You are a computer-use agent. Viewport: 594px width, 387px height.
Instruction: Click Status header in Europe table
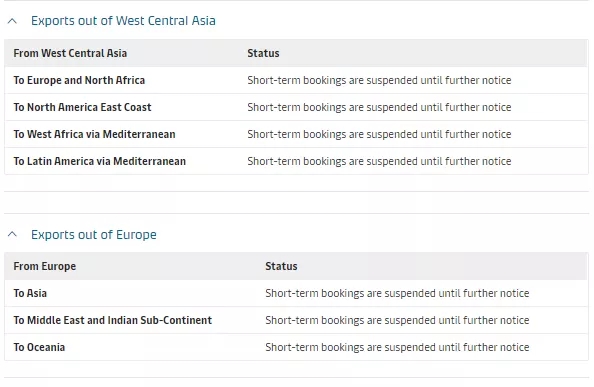281,266
